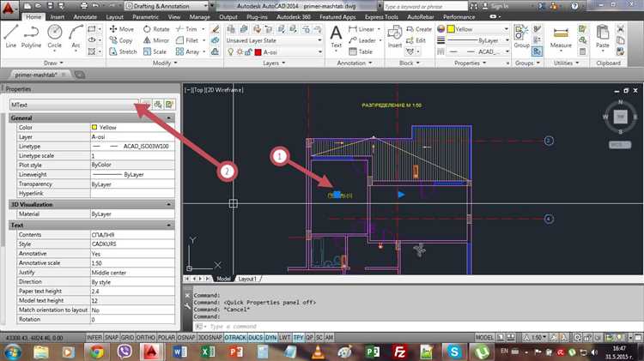644x361 pixels.
Task: Click the primer-mashtab drawing file tab
Action: tap(36, 75)
